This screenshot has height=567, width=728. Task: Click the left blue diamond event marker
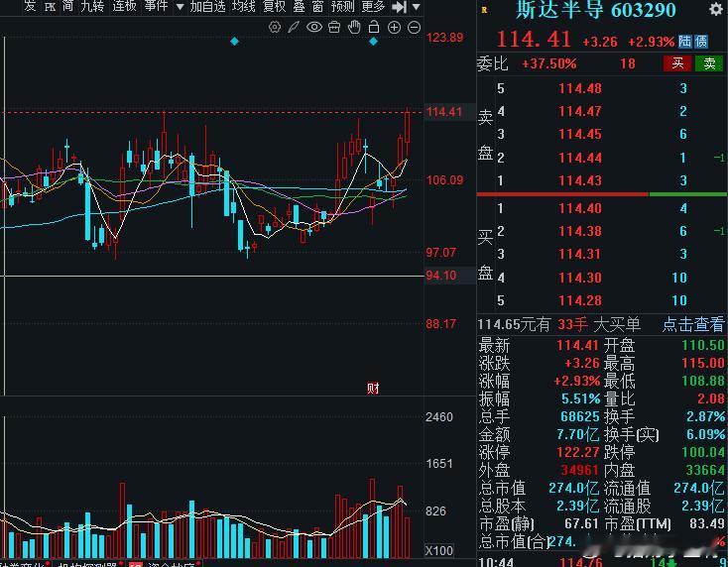[x=234, y=42]
